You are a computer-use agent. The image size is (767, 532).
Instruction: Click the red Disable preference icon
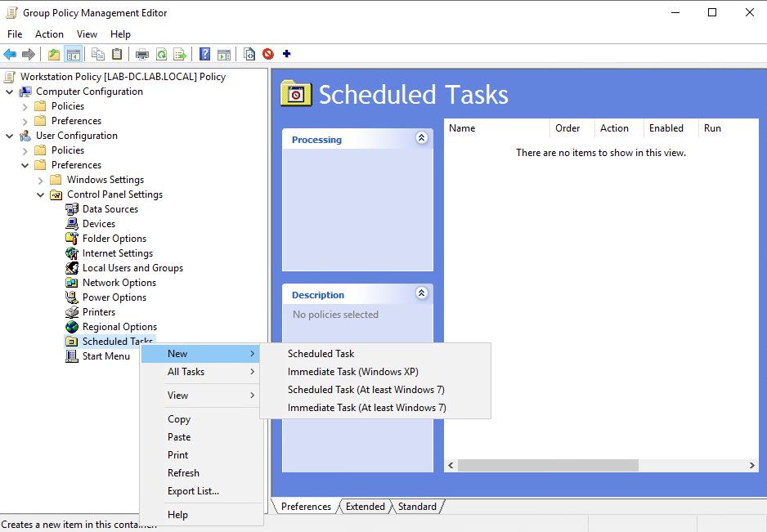[x=268, y=54]
